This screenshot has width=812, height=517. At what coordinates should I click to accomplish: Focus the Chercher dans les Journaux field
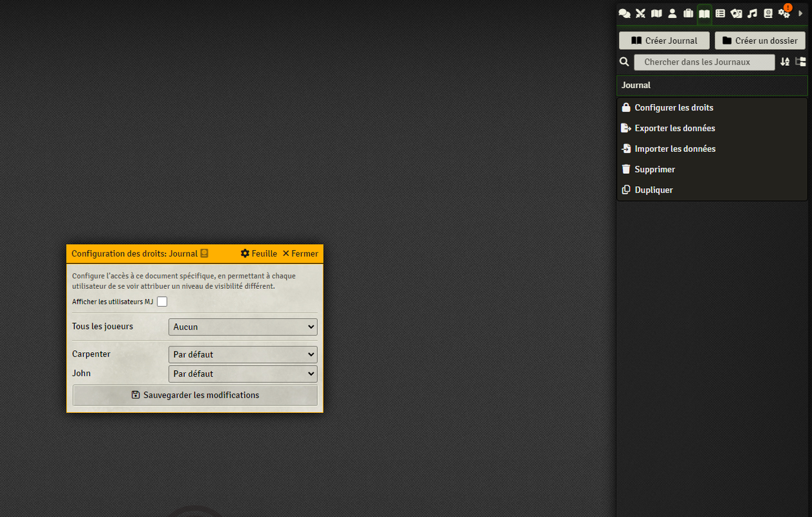[x=704, y=62]
